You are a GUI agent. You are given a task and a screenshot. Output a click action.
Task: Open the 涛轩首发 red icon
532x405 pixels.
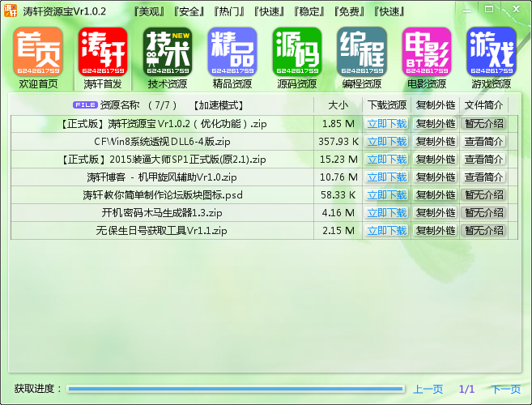[x=103, y=52]
